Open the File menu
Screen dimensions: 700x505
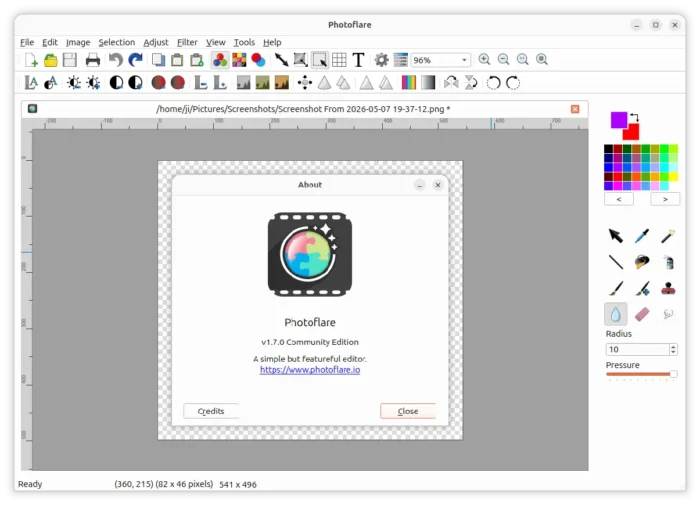coord(27,42)
